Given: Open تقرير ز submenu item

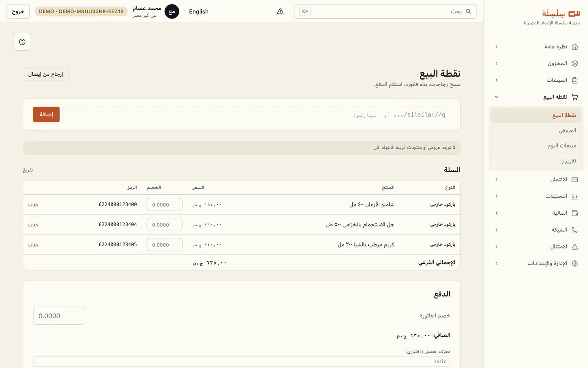Looking at the screenshot, I should point(536,161).
